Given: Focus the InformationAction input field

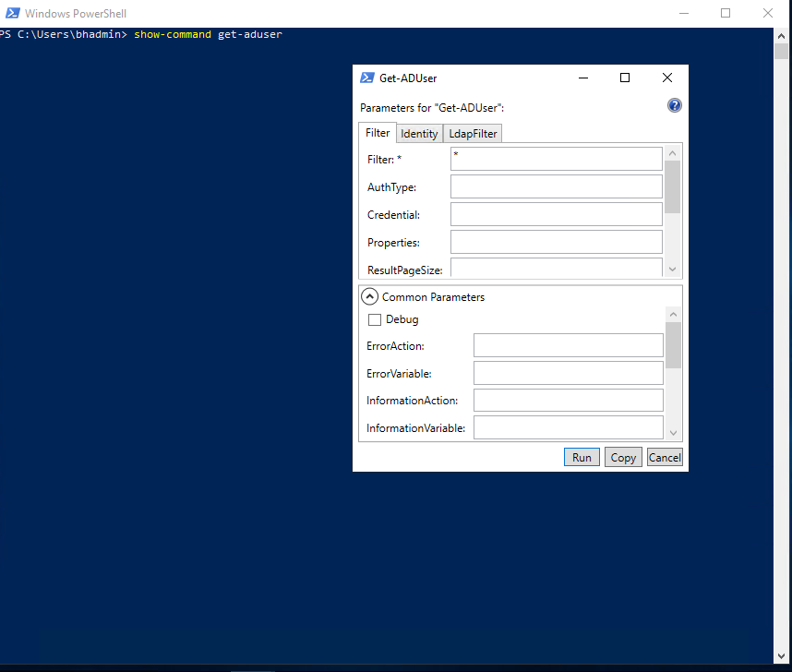Looking at the screenshot, I should coord(569,401).
